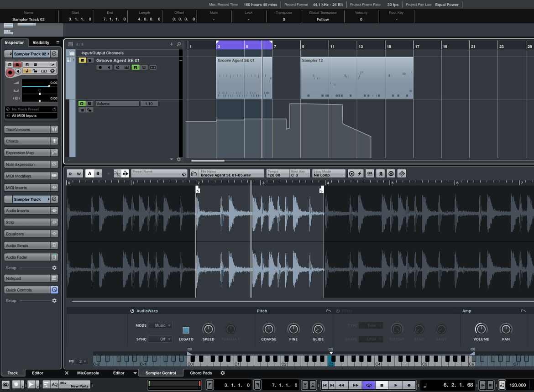Click the Import Audio File folder icon

[194, 174]
